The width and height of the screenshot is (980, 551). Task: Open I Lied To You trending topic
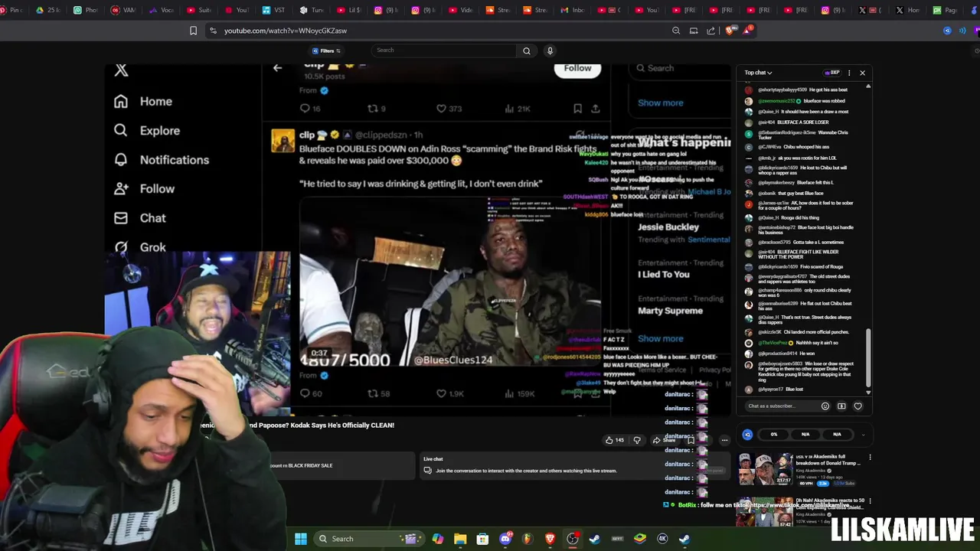[x=664, y=274]
